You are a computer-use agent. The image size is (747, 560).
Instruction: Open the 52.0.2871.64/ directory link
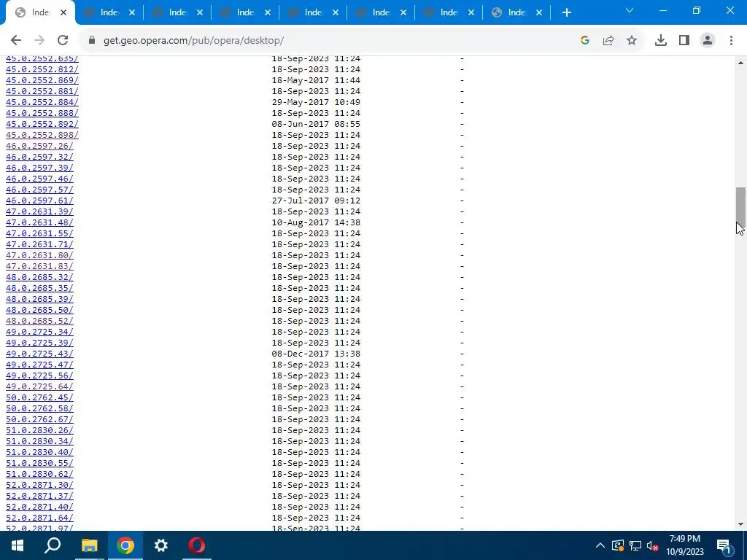pyautogui.click(x=39, y=518)
